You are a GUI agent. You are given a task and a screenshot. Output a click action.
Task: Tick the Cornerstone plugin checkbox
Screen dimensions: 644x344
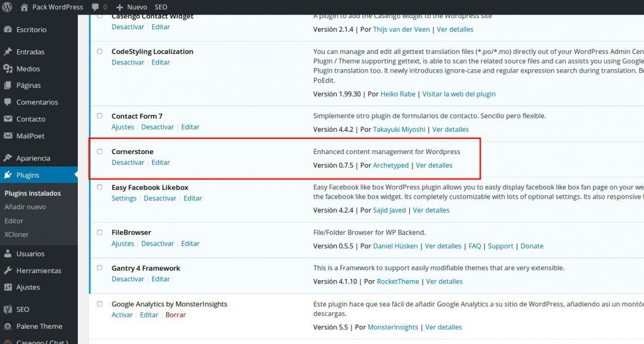(x=100, y=151)
